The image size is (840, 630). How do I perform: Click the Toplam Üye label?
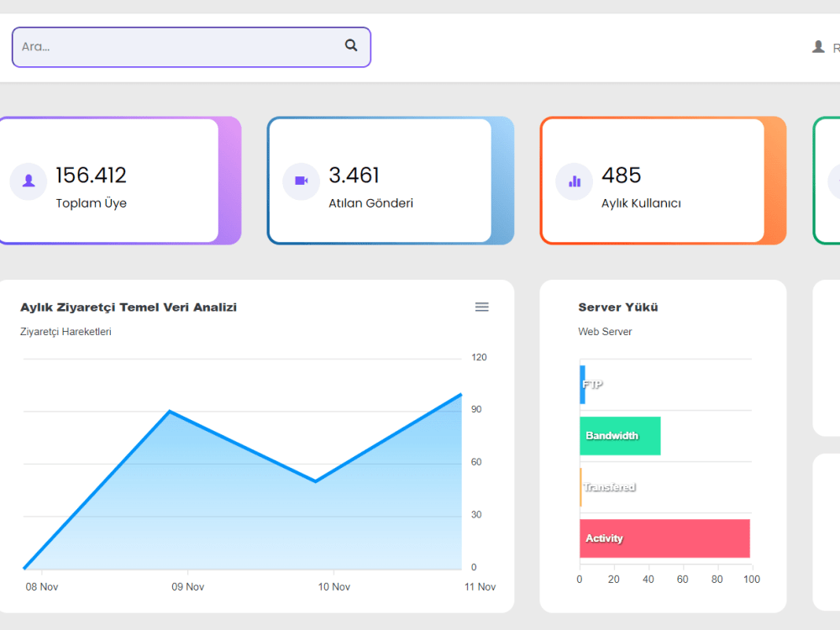click(x=91, y=203)
